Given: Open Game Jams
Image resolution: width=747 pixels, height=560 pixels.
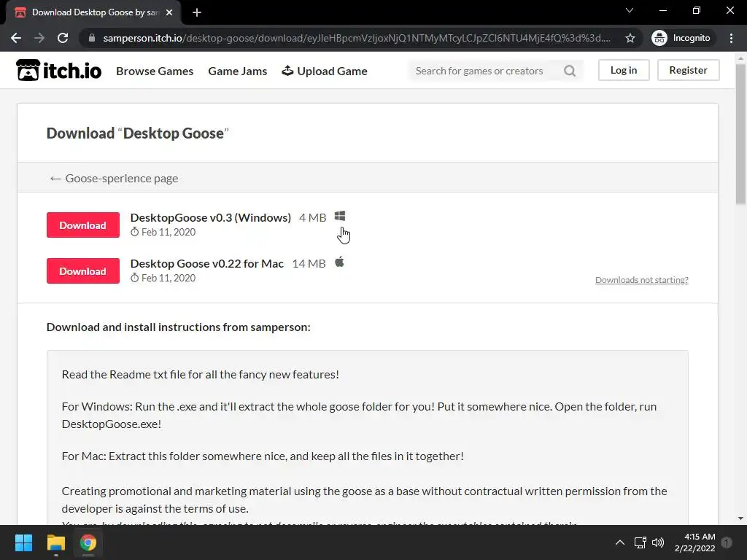Looking at the screenshot, I should pyautogui.click(x=237, y=71).
